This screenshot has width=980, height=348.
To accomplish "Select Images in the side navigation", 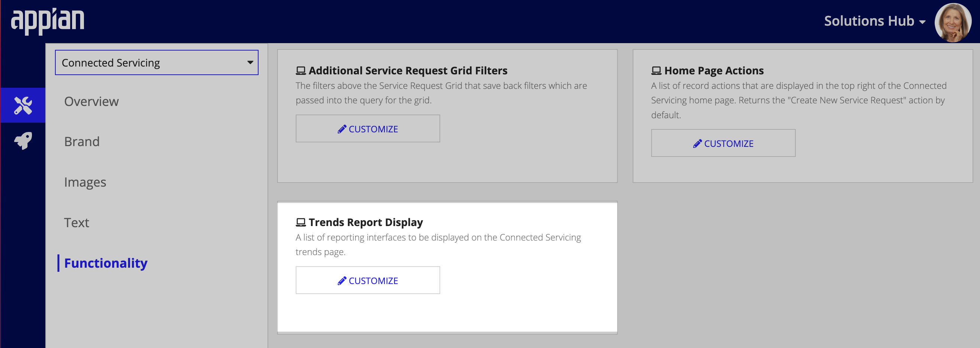I will pos(85,183).
